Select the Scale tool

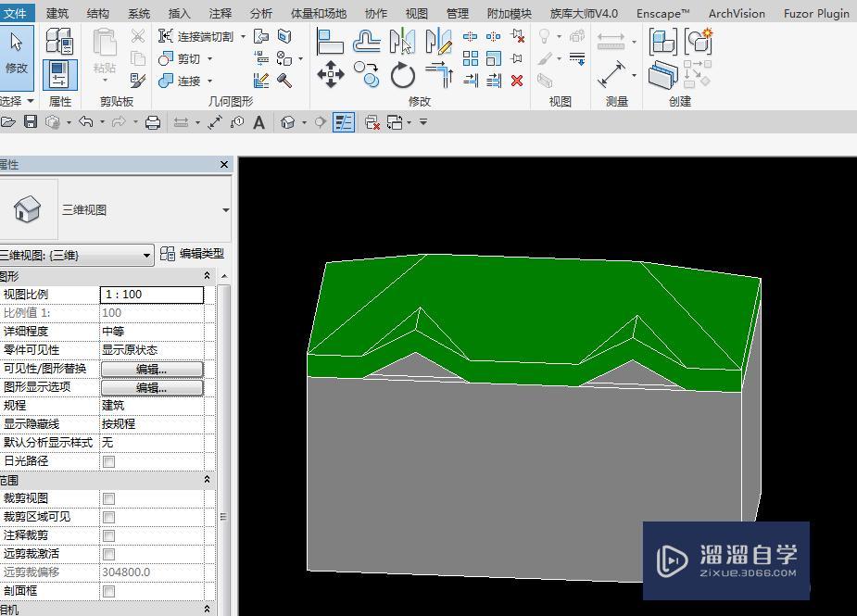pos(493,58)
